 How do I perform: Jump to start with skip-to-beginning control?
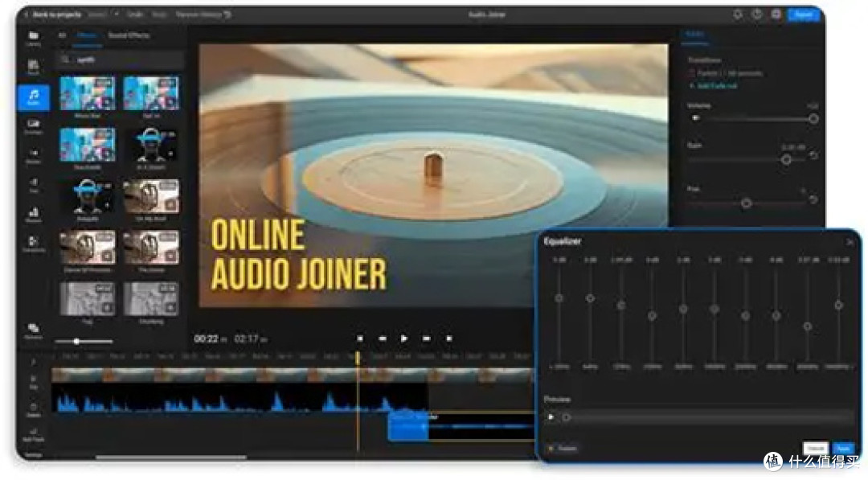coord(360,338)
